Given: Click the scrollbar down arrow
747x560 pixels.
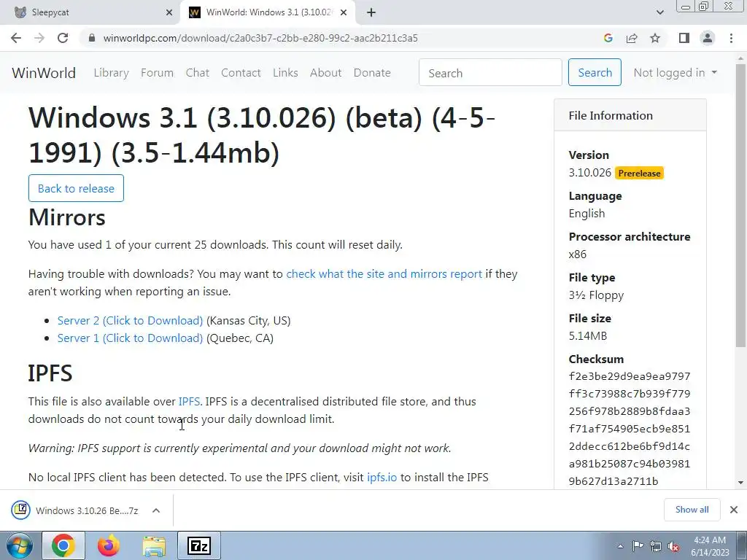Looking at the screenshot, I should (x=740, y=483).
